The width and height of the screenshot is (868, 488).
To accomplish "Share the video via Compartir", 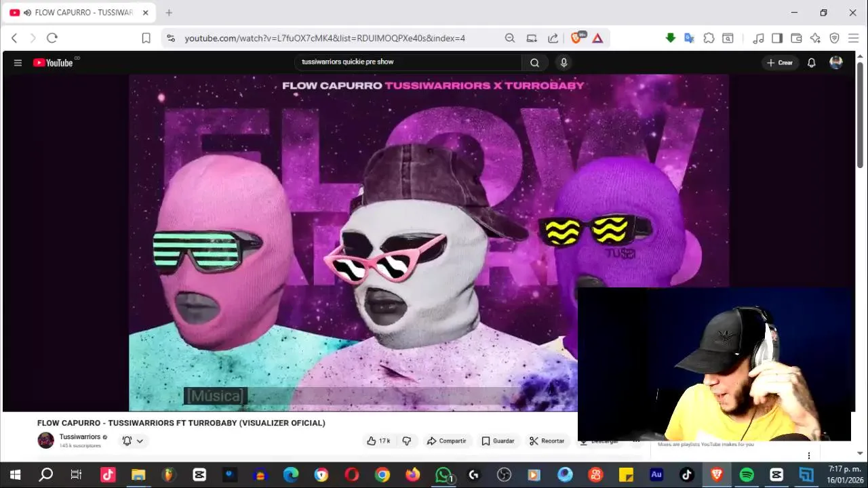I will (446, 441).
